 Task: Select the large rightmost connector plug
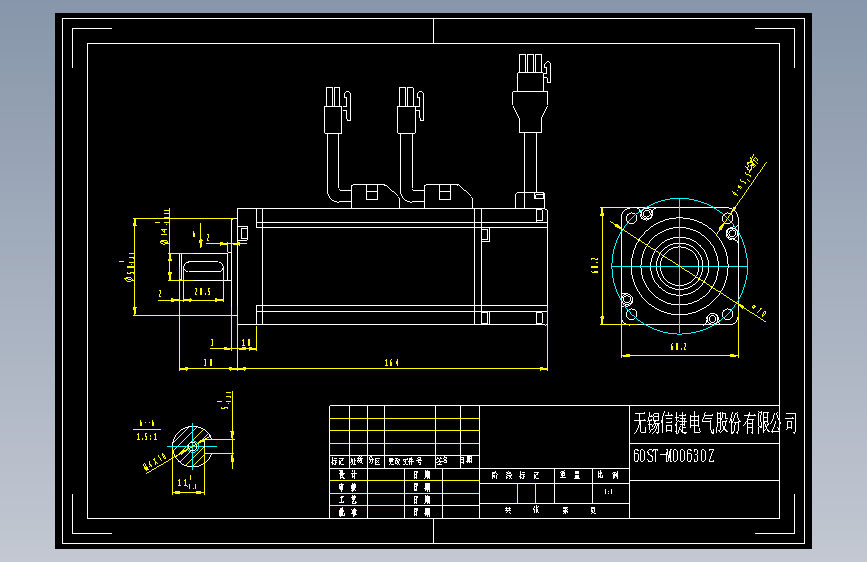coord(531,92)
